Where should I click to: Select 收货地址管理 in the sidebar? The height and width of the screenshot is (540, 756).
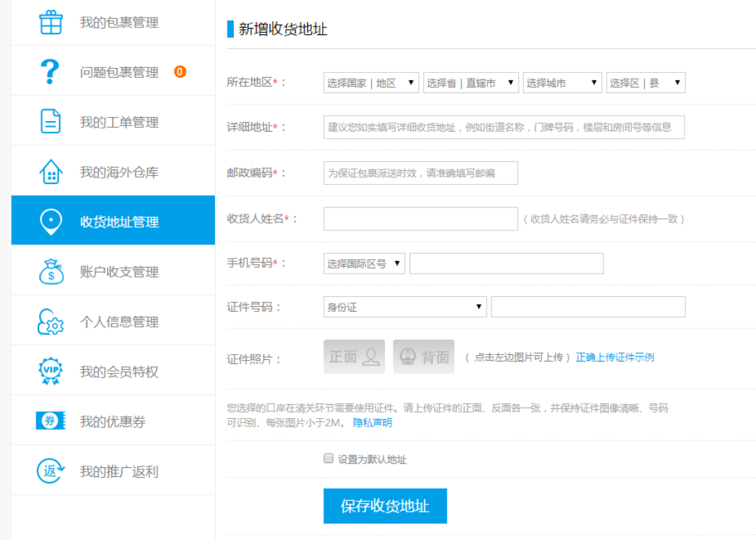113,221
